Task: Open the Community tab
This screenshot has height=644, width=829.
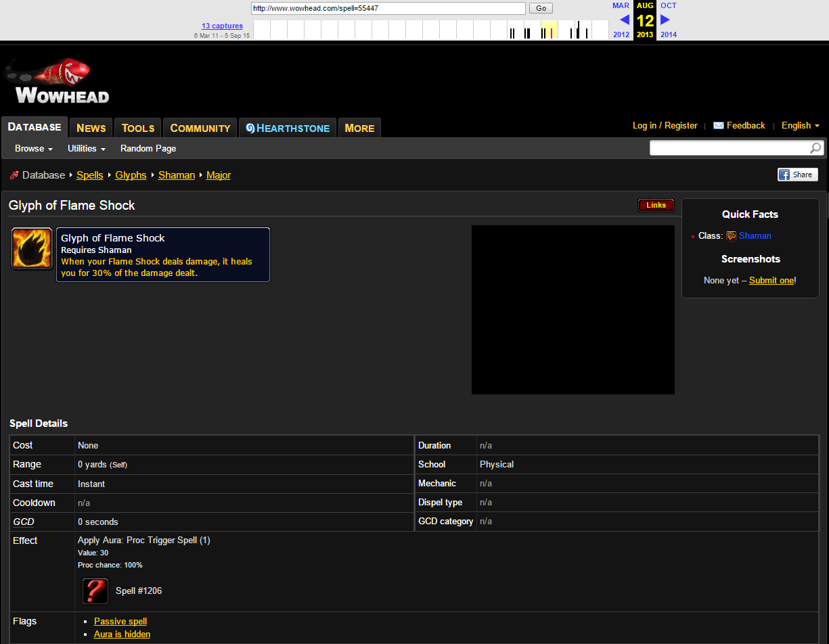Action: click(200, 128)
